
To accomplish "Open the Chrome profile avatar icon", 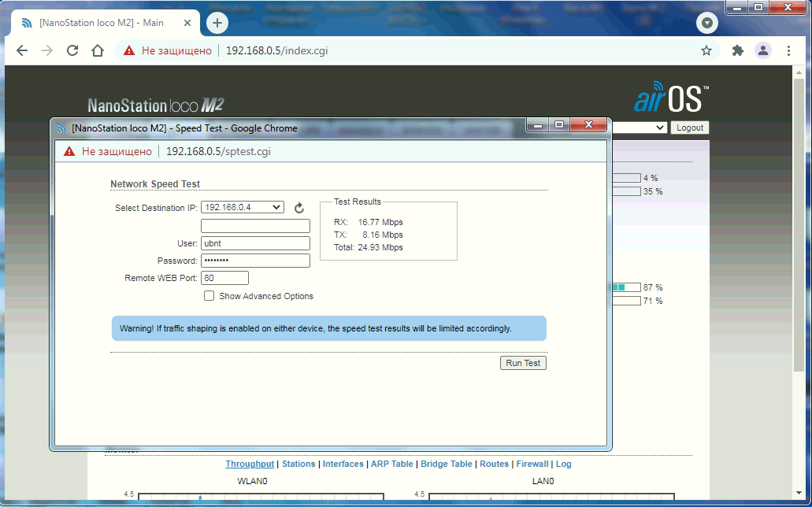I will pos(763,50).
